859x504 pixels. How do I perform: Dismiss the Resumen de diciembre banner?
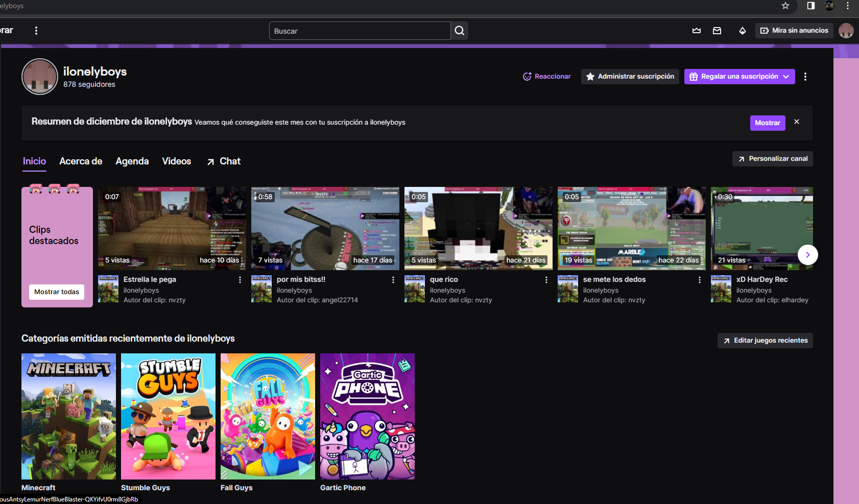(x=797, y=122)
